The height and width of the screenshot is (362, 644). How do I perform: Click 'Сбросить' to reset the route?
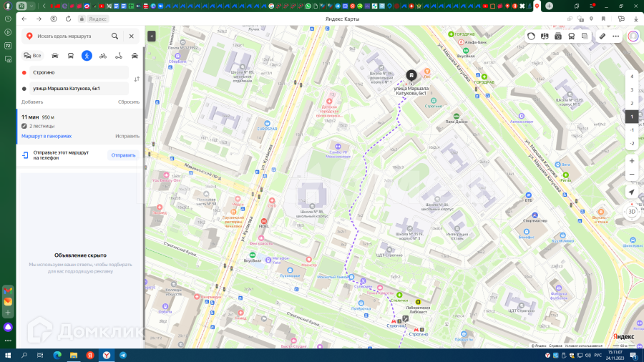pyautogui.click(x=129, y=102)
